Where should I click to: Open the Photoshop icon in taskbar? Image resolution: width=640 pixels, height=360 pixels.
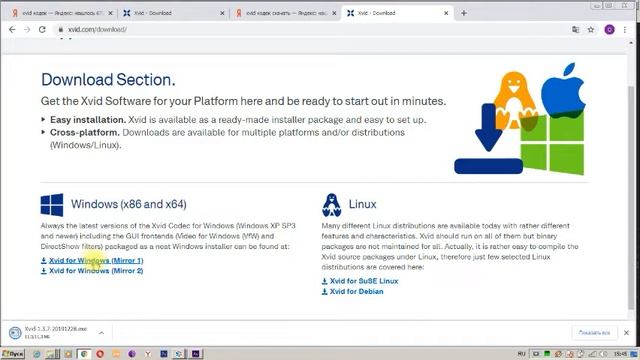click(x=164, y=353)
